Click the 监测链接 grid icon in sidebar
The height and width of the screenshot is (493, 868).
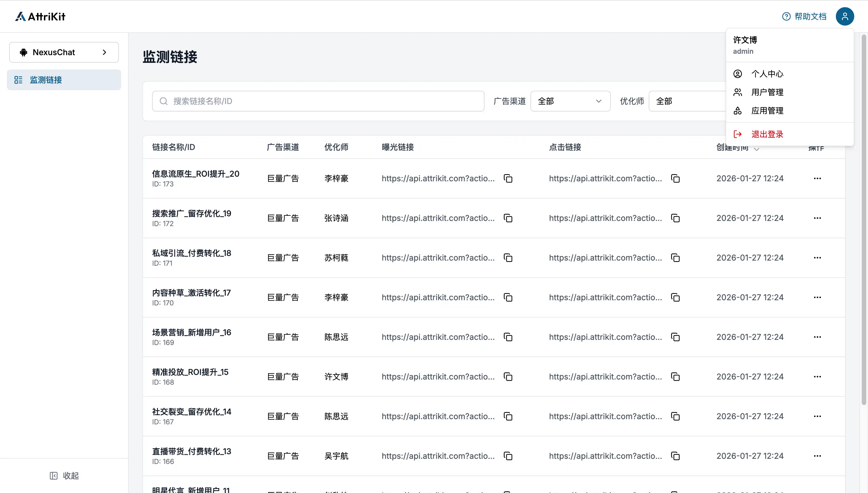click(x=18, y=80)
